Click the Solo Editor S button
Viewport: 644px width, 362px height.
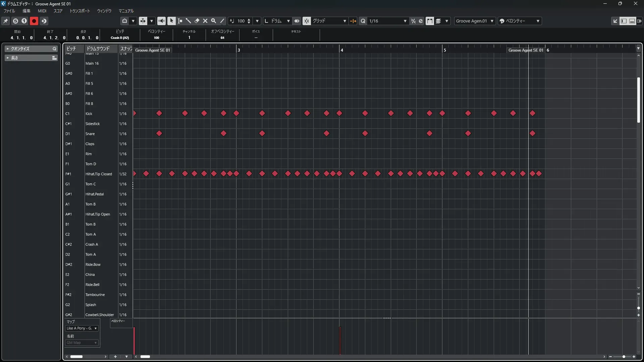tap(15, 21)
